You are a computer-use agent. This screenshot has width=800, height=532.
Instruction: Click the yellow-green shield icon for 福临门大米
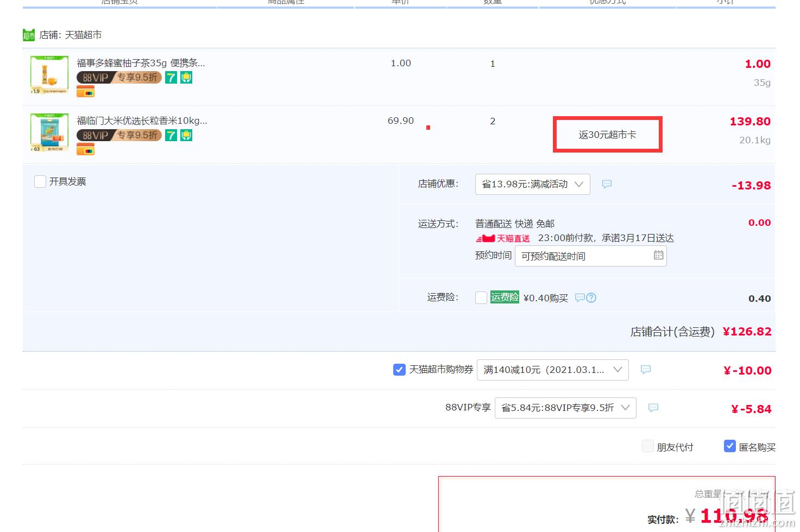click(x=186, y=135)
